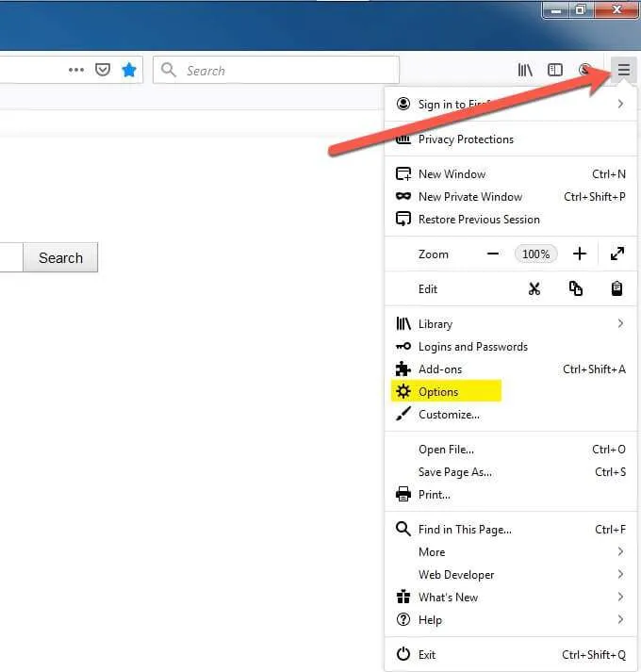This screenshot has width=641, height=672.
Task: Choose Print... from the menu
Action: [510, 495]
